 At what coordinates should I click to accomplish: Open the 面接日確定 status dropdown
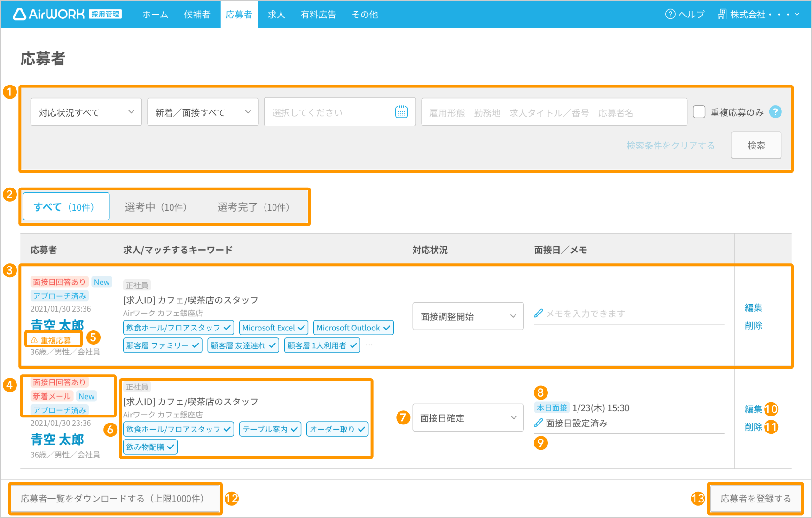coord(468,418)
